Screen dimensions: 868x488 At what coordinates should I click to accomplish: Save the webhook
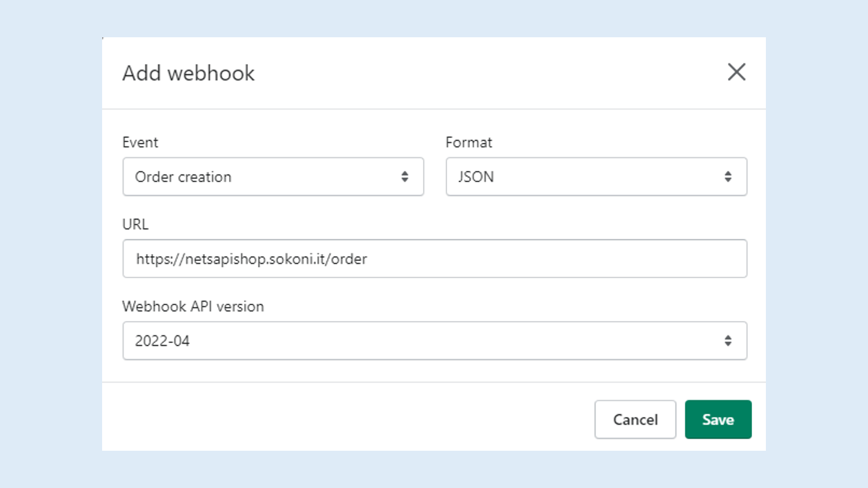[x=718, y=420]
